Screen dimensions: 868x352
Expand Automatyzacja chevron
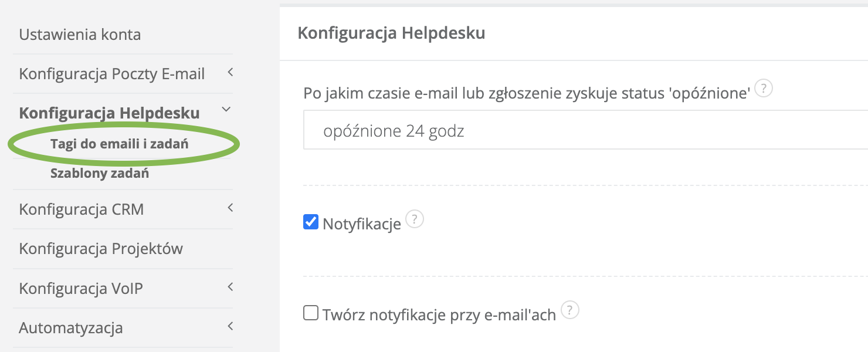(x=230, y=326)
